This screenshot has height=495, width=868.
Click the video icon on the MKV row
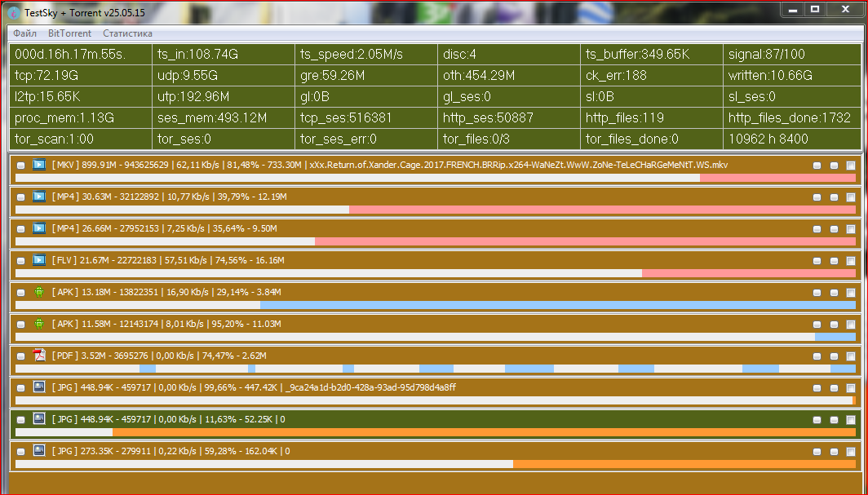pyautogui.click(x=38, y=165)
